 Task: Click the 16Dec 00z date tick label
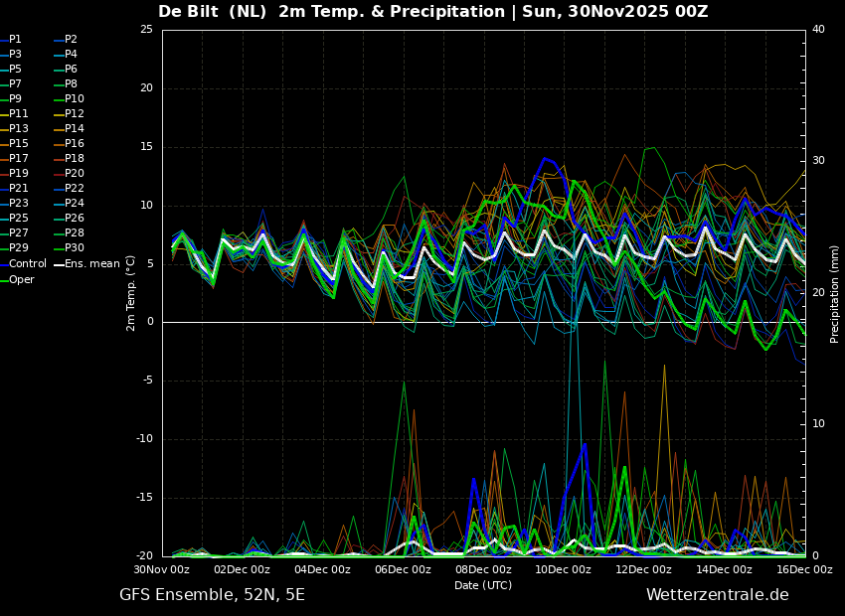click(x=804, y=570)
